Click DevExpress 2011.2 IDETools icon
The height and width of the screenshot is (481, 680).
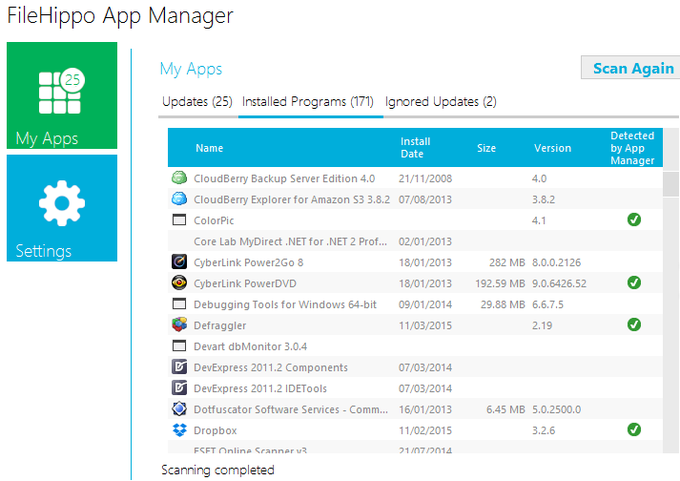[x=179, y=388]
